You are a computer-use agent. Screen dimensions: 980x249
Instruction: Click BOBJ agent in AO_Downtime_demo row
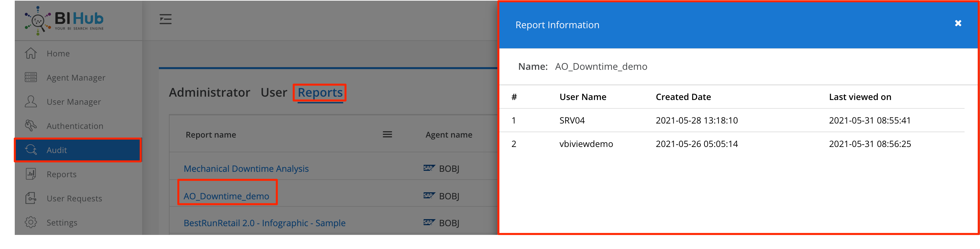[x=449, y=196]
